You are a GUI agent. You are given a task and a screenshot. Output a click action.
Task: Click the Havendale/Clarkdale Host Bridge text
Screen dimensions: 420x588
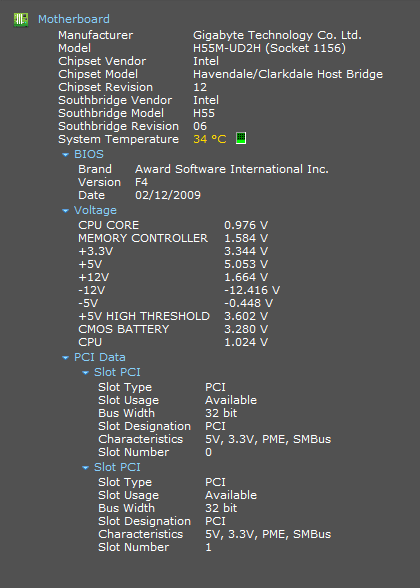pos(288,74)
